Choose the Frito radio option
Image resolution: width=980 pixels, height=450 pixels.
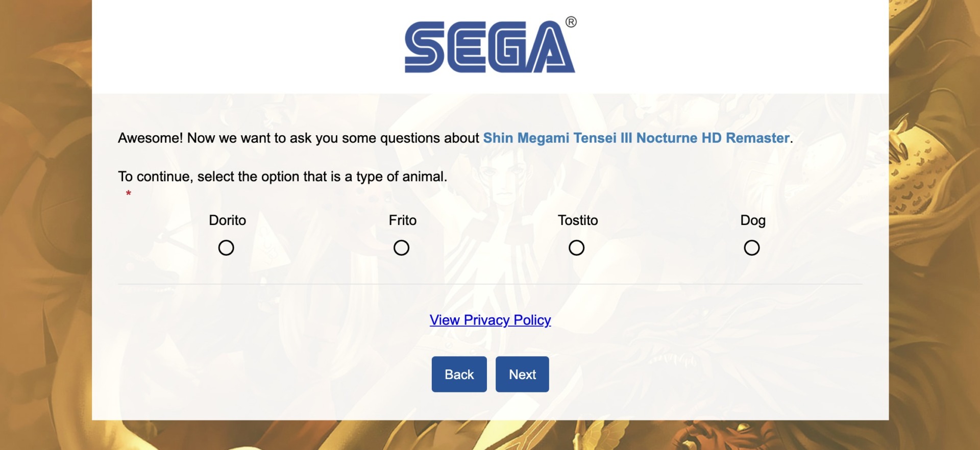coord(401,248)
